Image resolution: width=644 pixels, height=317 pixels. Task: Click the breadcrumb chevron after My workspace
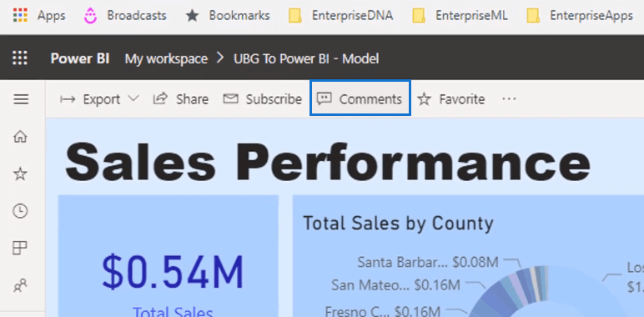(x=220, y=58)
